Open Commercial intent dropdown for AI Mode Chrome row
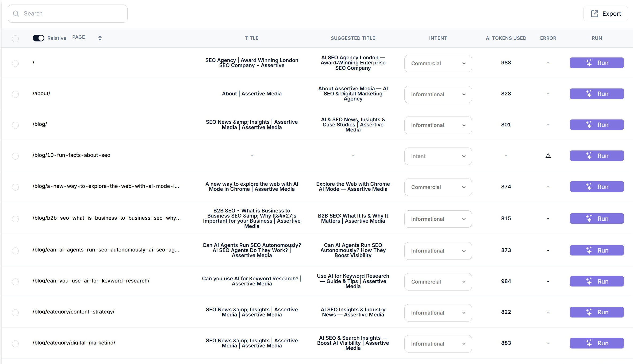Viewport: 633px width, 364px height. click(438, 187)
